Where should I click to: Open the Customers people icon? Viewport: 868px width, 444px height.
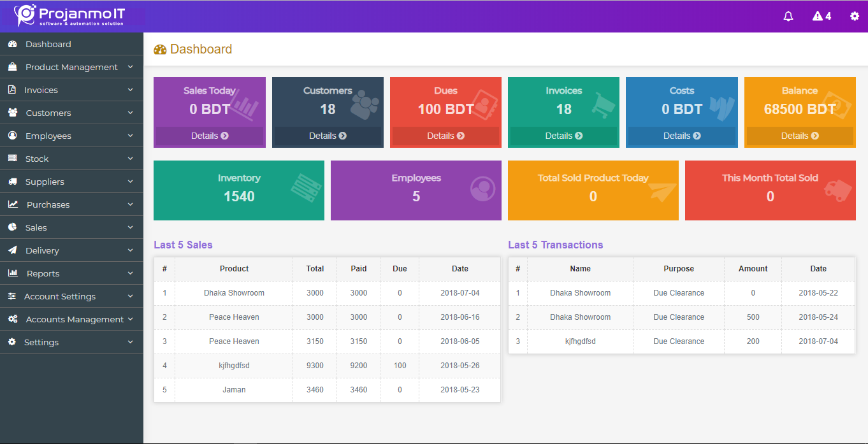pos(13,113)
